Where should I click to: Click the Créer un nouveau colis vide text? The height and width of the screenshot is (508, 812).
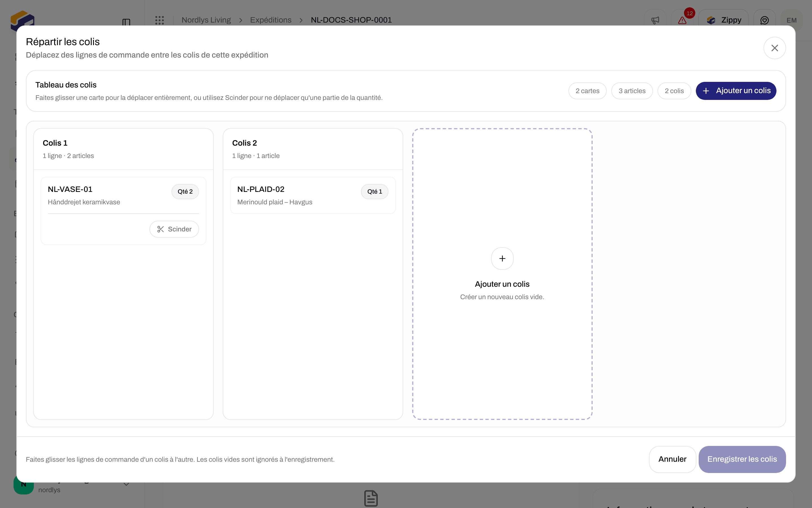(502, 297)
